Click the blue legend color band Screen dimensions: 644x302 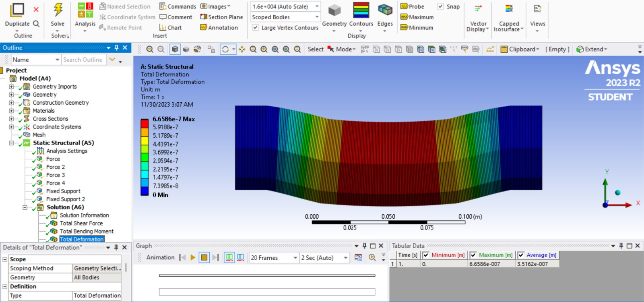point(144,191)
